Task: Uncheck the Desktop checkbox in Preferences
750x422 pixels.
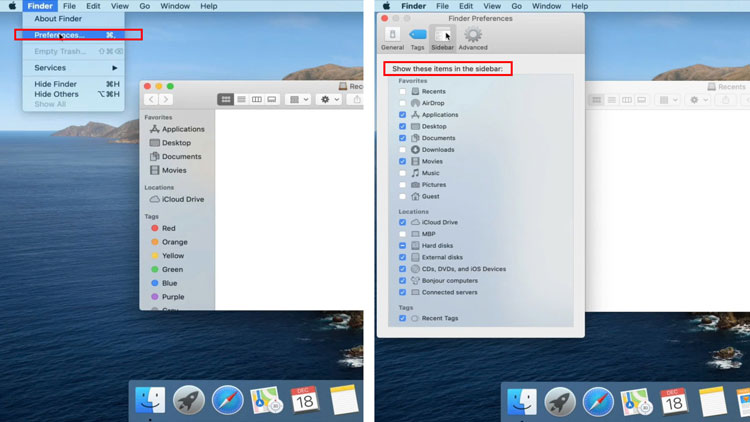Action: click(402, 126)
